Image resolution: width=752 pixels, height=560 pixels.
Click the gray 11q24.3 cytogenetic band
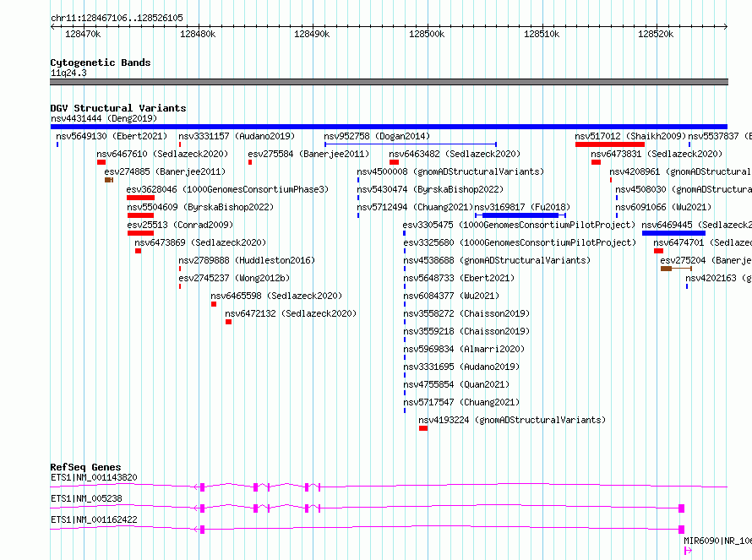point(389,82)
